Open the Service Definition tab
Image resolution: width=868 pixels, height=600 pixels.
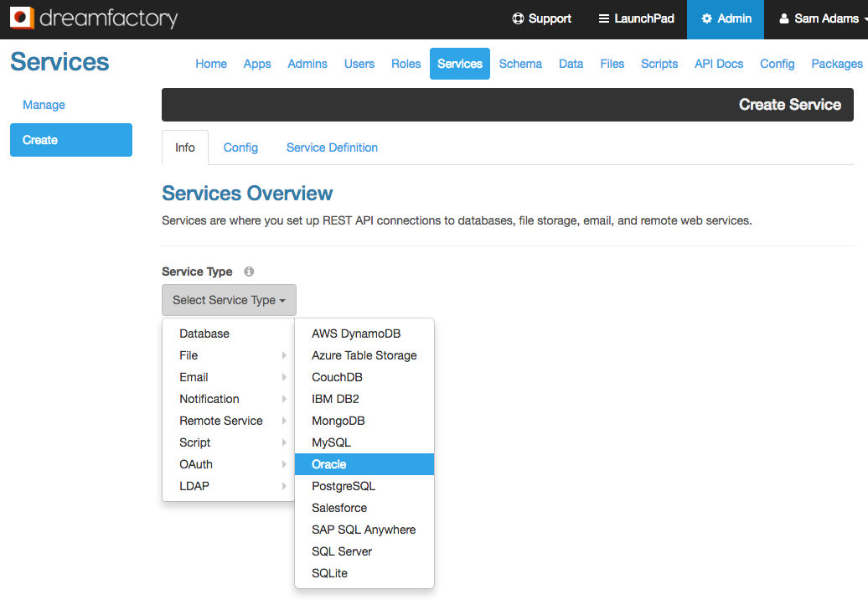tap(332, 147)
